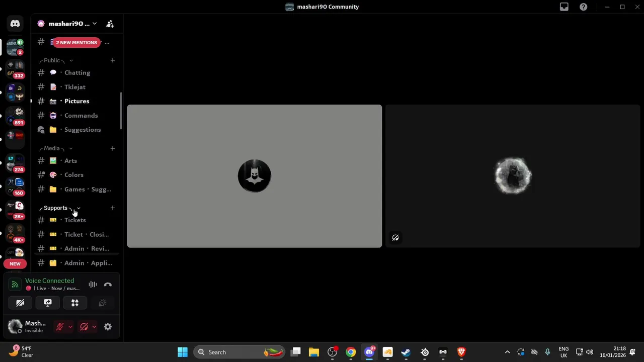Click the taskbar Search box

[239, 352]
